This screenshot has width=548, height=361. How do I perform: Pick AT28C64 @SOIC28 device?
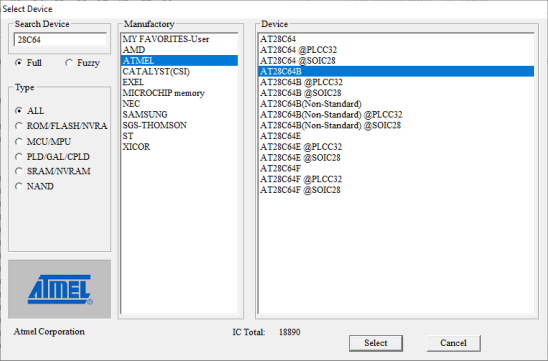[x=396, y=60]
